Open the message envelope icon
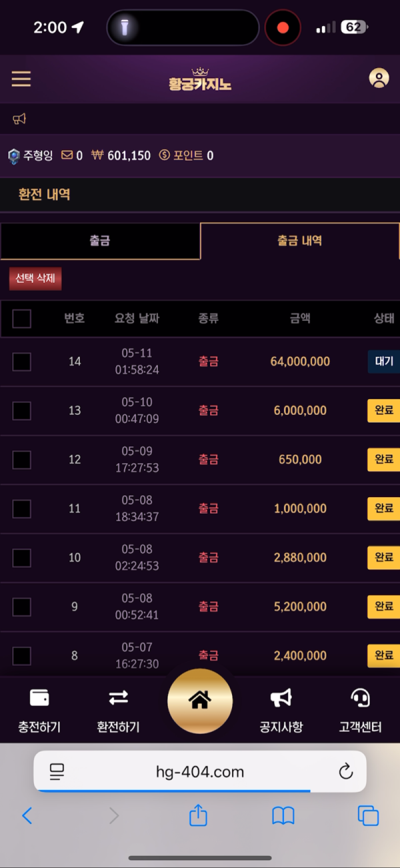400x868 pixels. (x=67, y=155)
